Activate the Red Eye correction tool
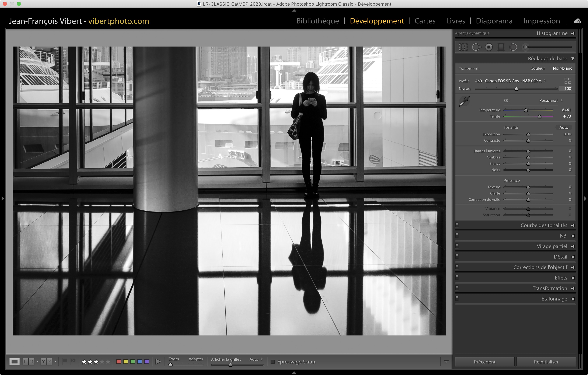 point(489,47)
